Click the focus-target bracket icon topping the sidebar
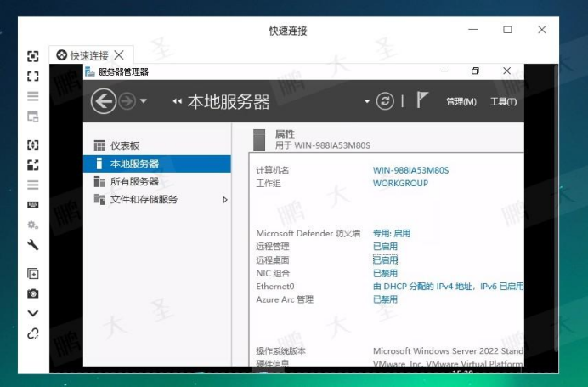Viewport: 588px width, 387px height. [33, 56]
